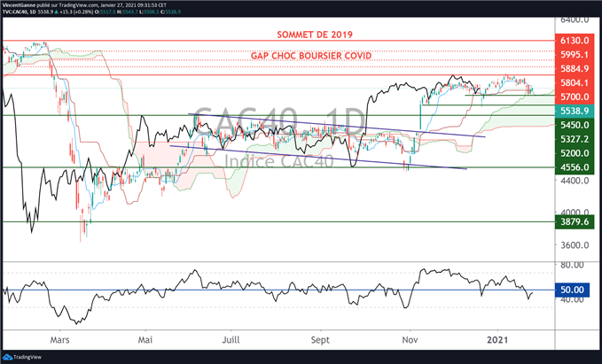Viewport: 602px width, 364px height.
Task: Click the O:5517.5 open value
Action: click(x=107, y=12)
